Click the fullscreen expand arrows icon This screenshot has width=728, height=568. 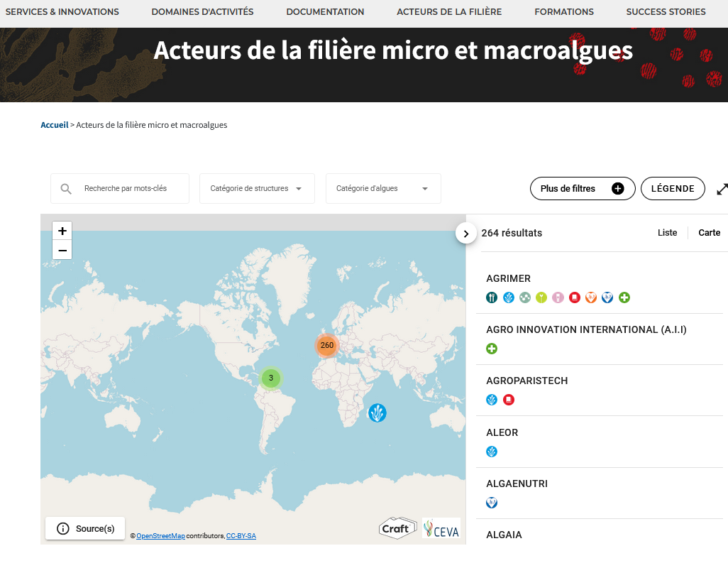click(722, 189)
